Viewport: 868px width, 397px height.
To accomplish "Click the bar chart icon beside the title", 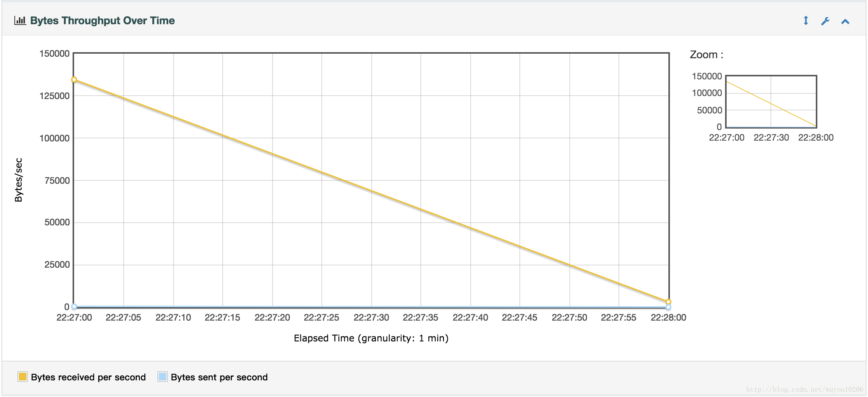I will pyautogui.click(x=20, y=20).
